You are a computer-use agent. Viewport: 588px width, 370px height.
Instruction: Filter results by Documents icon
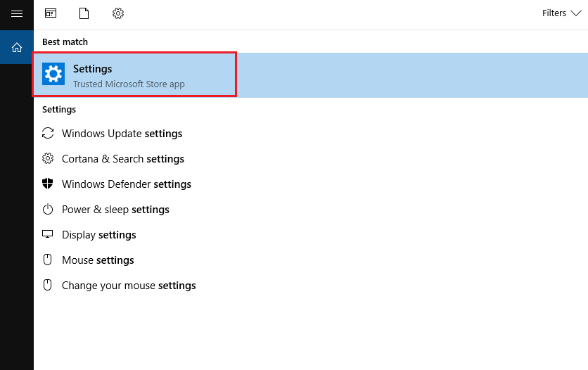coord(84,13)
